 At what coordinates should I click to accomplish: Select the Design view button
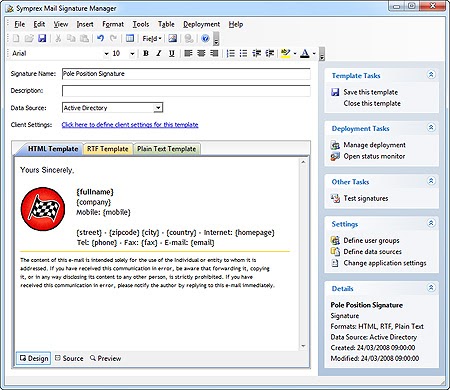(34, 358)
